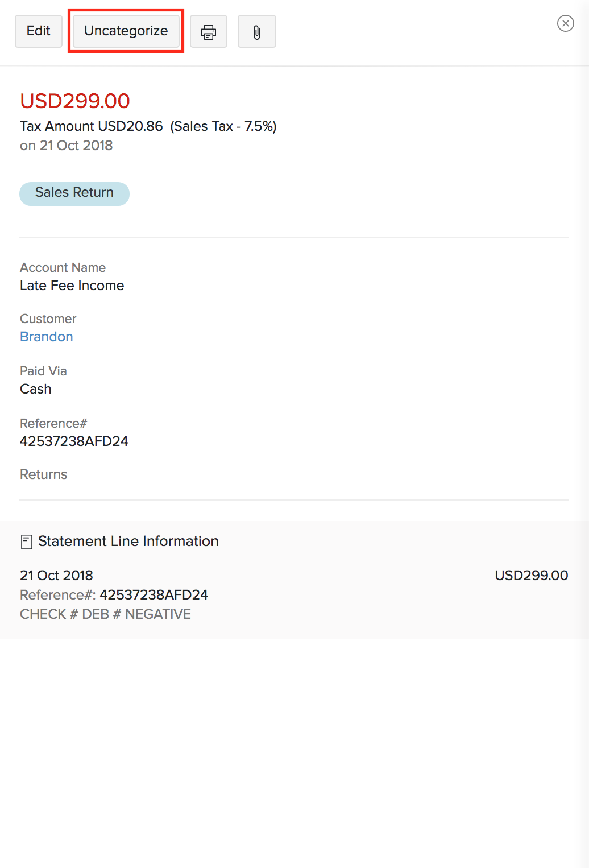This screenshot has height=868, width=589.
Task: Click the reference number below the Reference# label
Action: tap(74, 441)
